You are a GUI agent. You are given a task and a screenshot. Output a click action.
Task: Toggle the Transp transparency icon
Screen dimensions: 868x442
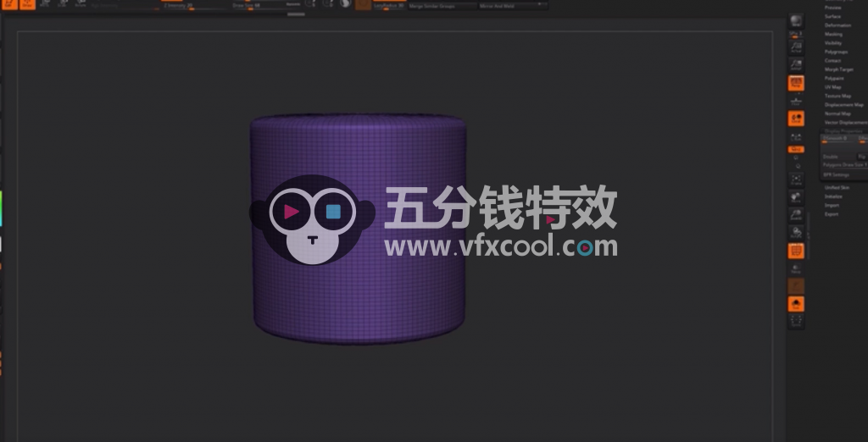[796, 268]
